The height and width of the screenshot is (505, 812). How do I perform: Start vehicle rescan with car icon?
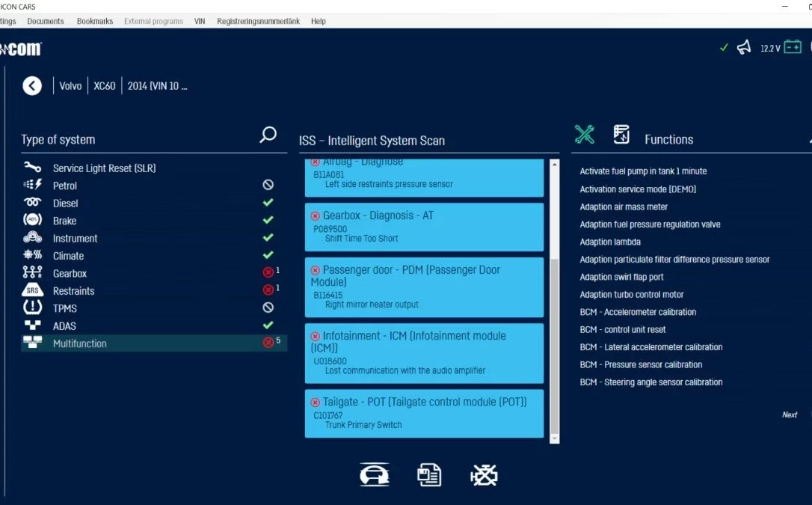tap(375, 475)
